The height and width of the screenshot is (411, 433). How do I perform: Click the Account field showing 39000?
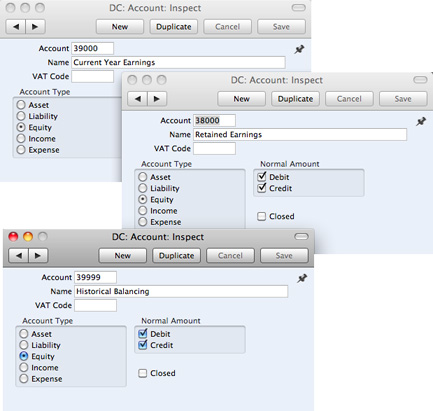pos(92,48)
